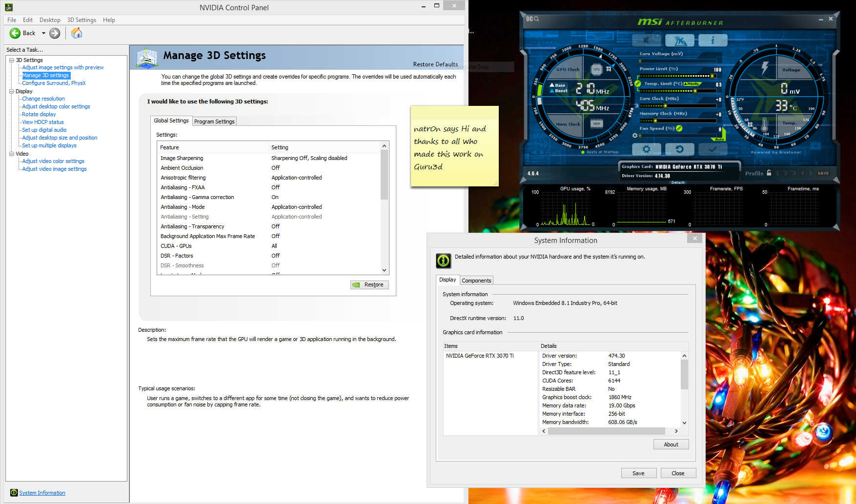Image resolution: width=856 pixels, height=504 pixels.
Task: Toggle Fan Speed Auto mode
Action: [719, 140]
